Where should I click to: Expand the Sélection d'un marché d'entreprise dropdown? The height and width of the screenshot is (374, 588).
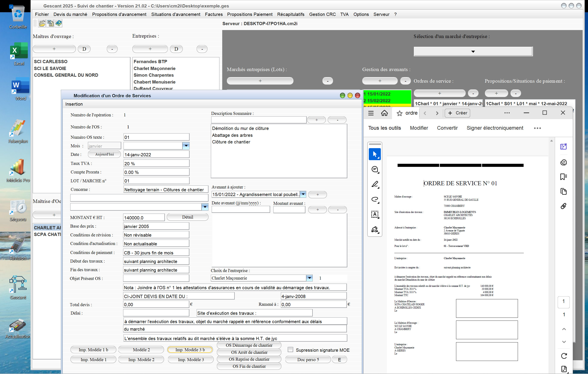point(473,52)
